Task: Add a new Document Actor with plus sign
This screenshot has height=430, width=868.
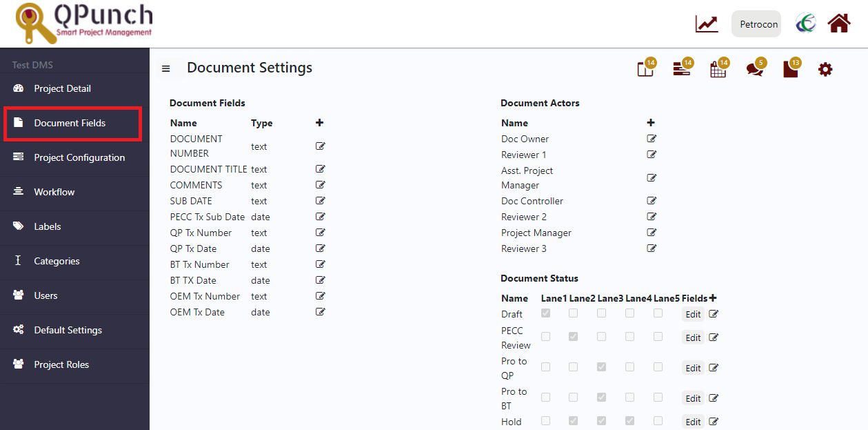Action: point(650,122)
